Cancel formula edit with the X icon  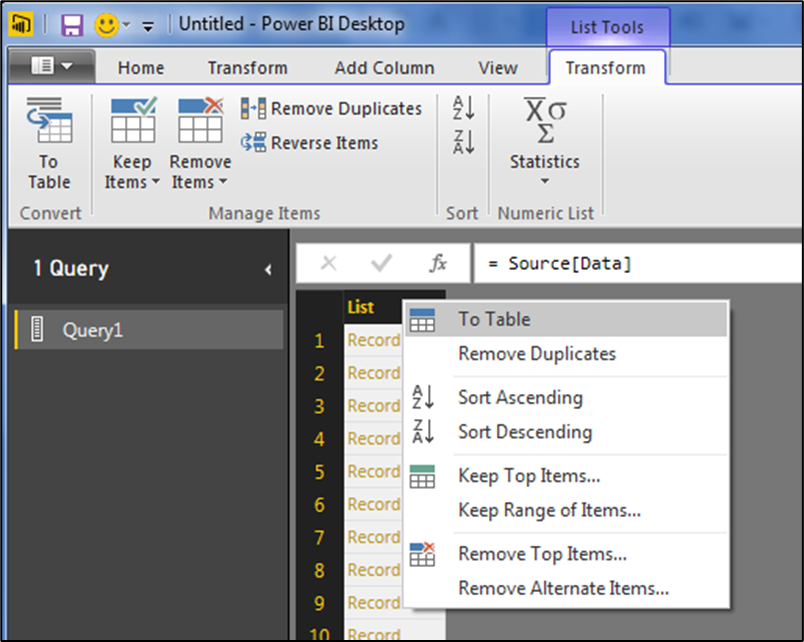point(329,264)
